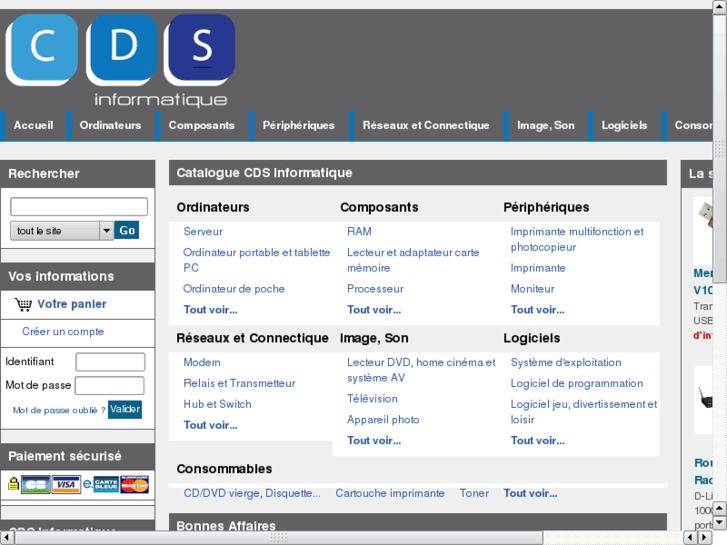Click the VISA card logo
Viewport: 727px width, 545px height.
pyautogui.click(x=66, y=484)
